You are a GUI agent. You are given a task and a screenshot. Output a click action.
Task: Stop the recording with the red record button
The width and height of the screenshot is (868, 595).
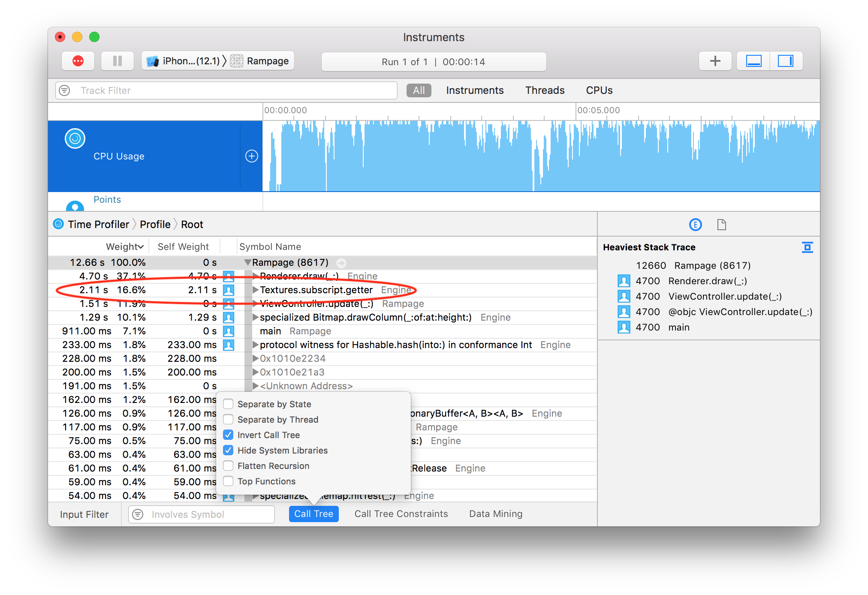click(78, 61)
